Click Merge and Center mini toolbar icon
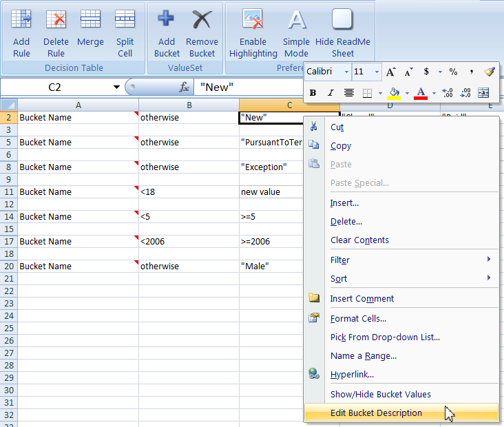Image resolution: width=504 pixels, height=427 pixels. pyautogui.click(x=483, y=93)
